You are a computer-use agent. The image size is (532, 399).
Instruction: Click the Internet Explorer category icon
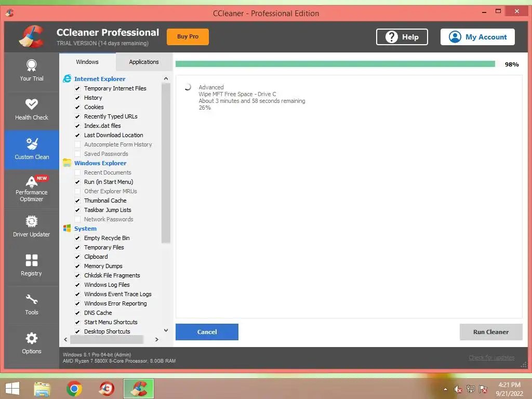click(x=67, y=79)
